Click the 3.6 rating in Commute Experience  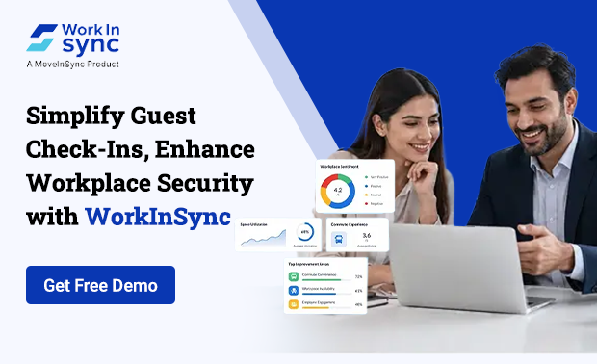click(x=367, y=235)
